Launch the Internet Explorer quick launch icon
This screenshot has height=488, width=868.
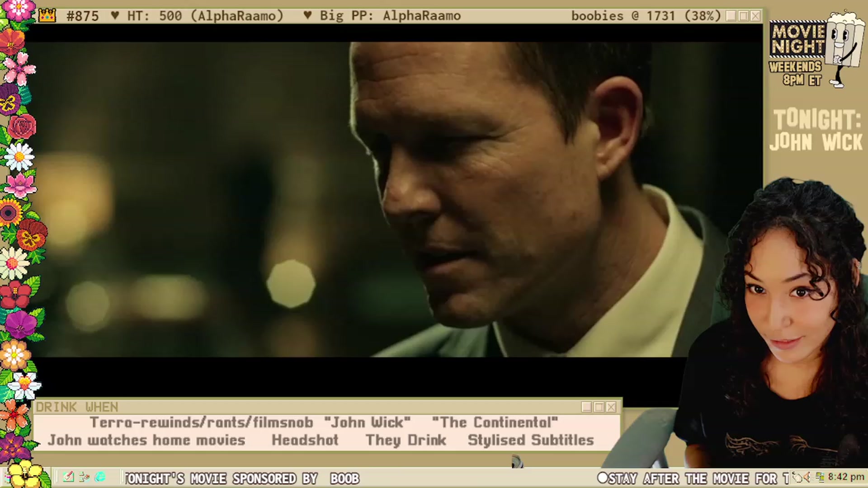click(x=100, y=477)
